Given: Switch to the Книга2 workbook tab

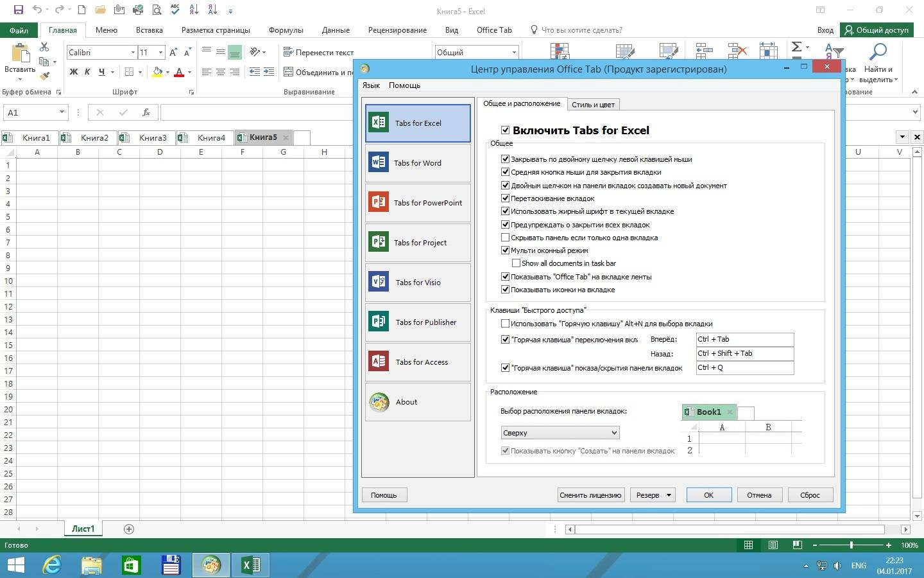Looking at the screenshot, I should [x=89, y=137].
